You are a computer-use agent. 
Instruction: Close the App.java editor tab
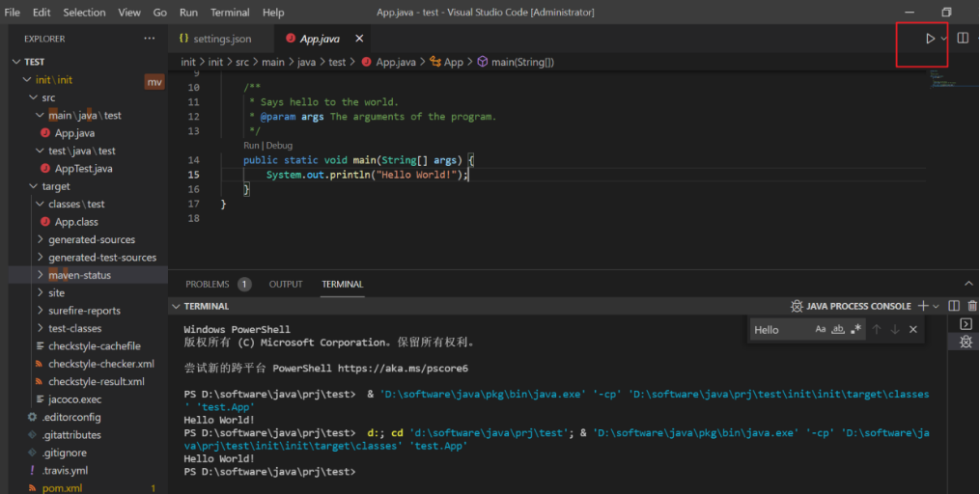coord(359,39)
